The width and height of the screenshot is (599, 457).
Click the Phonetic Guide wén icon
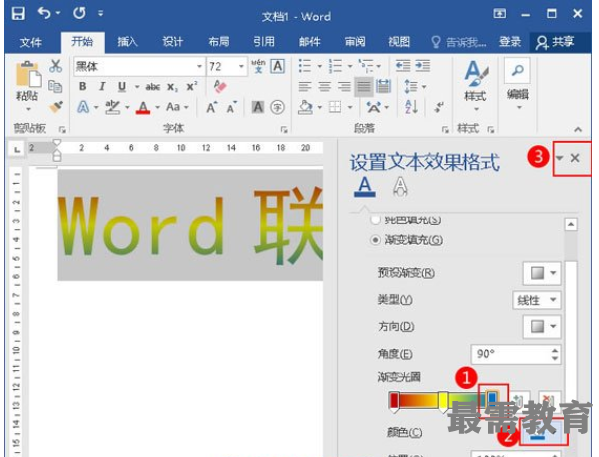(x=258, y=66)
